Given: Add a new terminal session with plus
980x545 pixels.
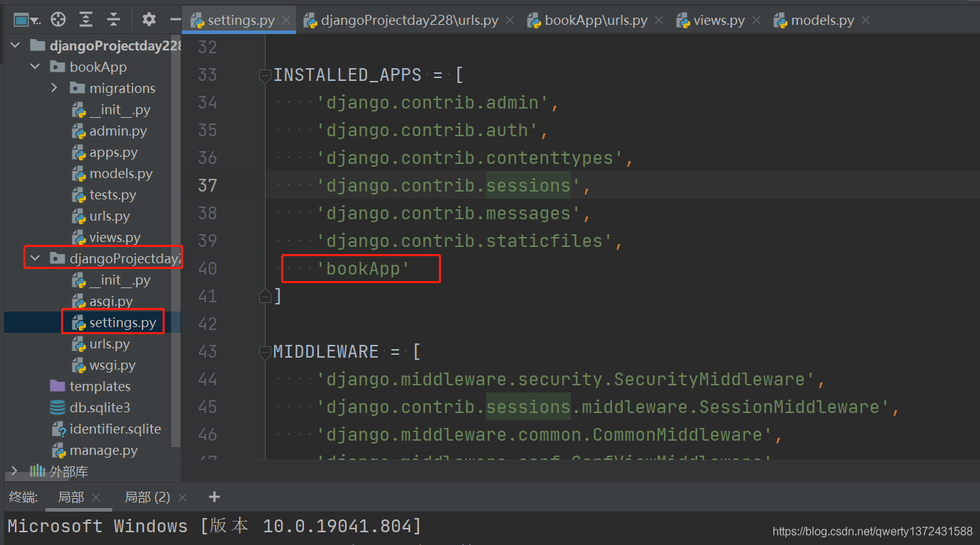Looking at the screenshot, I should click(x=214, y=497).
